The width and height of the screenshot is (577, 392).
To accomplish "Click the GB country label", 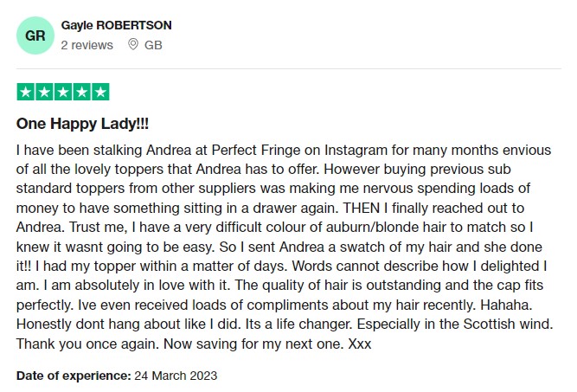I will [x=153, y=45].
